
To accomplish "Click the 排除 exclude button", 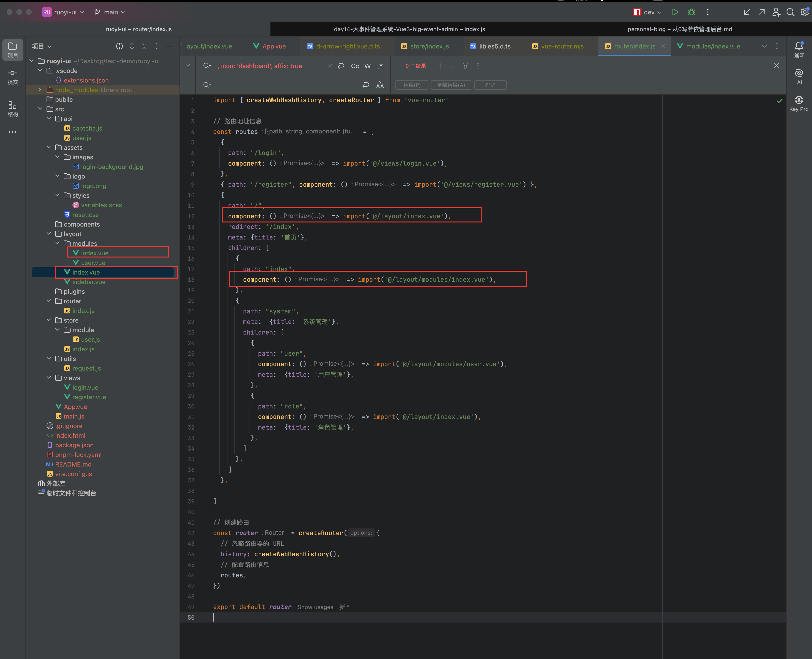I will tap(490, 85).
